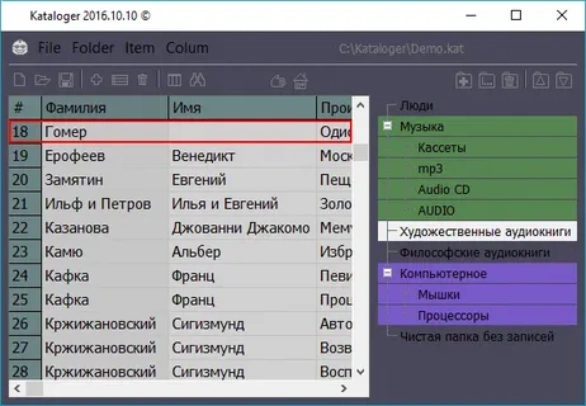The width and height of the screenshot is (586, 406).
Task: Click the table's vertical scrollbar down arrow
Action: click(360, 372)
